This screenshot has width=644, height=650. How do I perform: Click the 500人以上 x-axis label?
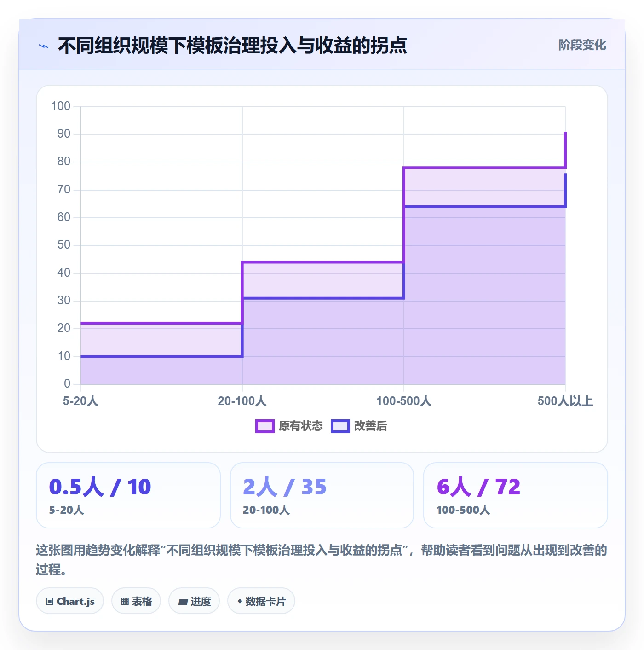(x=565, y=401)
